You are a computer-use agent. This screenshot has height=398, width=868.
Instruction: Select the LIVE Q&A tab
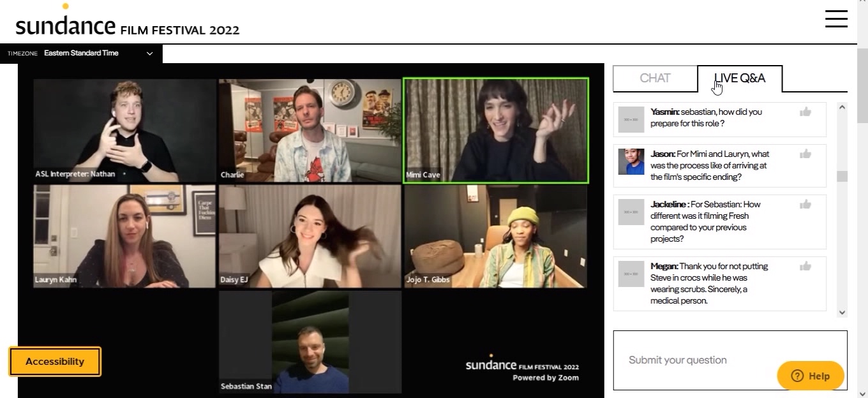click(x=740, y=78)
